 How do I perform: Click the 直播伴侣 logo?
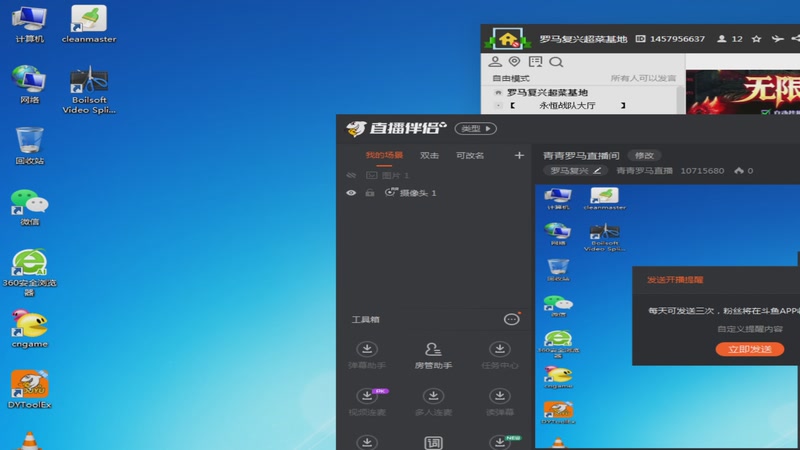[396, 129]
